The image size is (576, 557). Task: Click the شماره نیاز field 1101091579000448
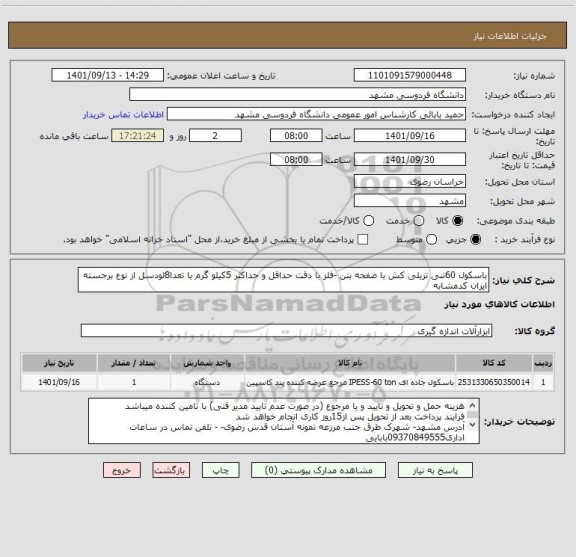point(410,75)
